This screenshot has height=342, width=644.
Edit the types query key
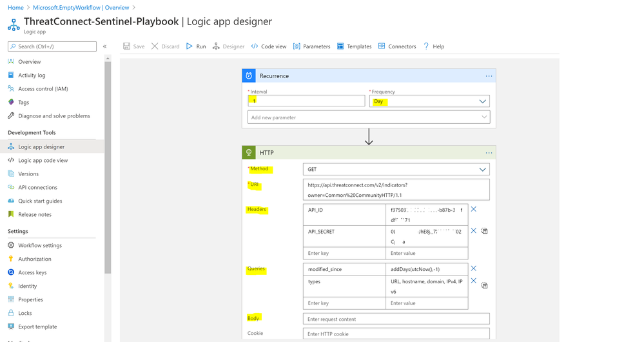(345, 287)
